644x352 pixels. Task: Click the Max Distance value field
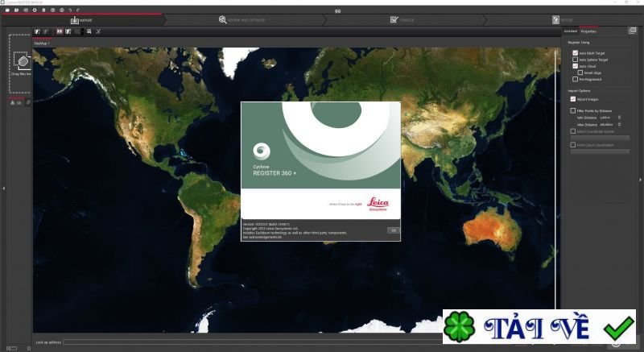click(x=608, y=124)
